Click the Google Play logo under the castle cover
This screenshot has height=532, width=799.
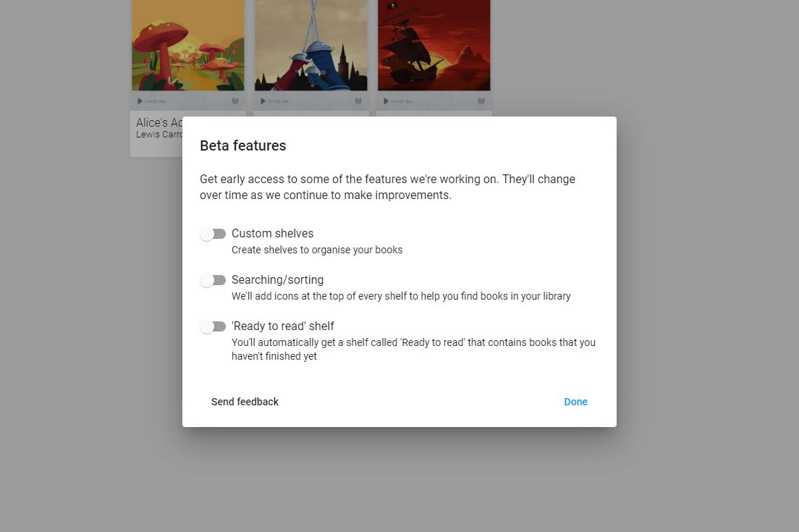[x=274, y=101]
